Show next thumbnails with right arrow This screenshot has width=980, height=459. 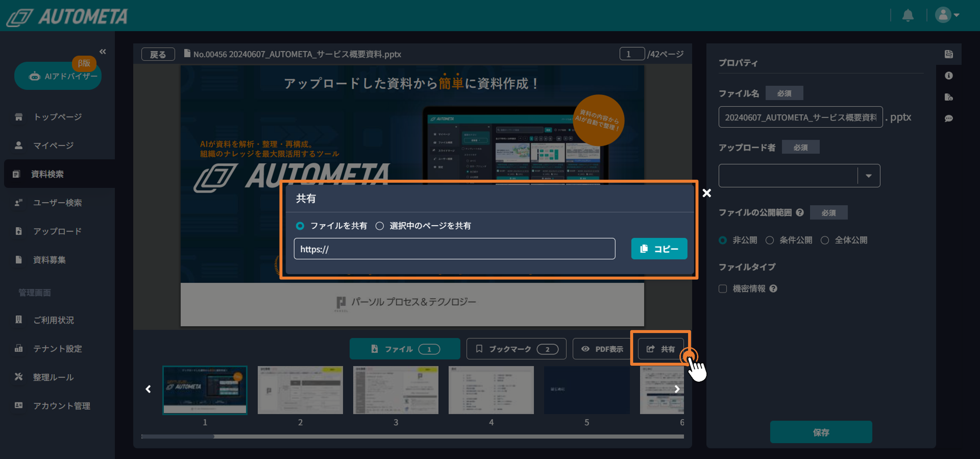point(677,389)
